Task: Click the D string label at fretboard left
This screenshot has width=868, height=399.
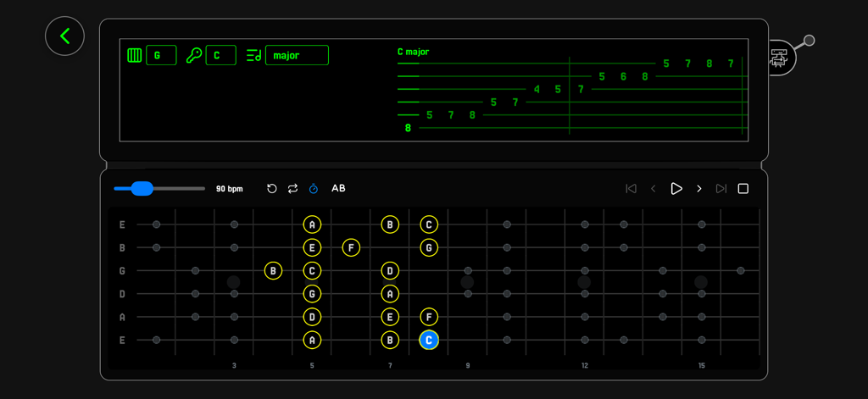Action: coord(122,294)
